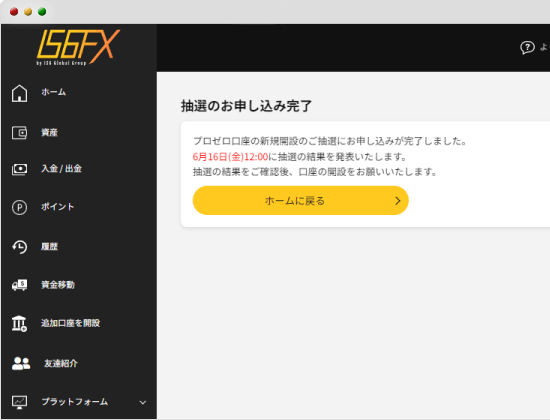Open the 資産 menu item
This screenshot has width=550, height=420.
coord(49,133)
